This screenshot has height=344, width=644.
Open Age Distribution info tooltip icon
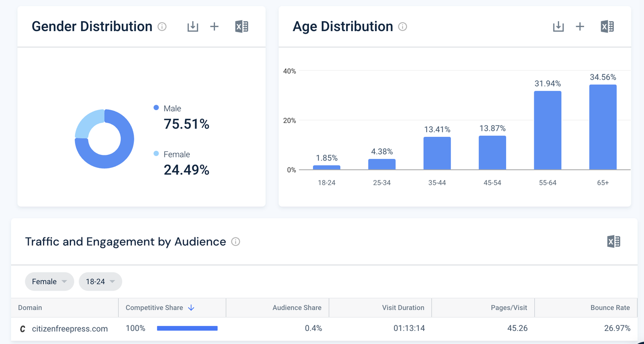(x=403, y=27)
